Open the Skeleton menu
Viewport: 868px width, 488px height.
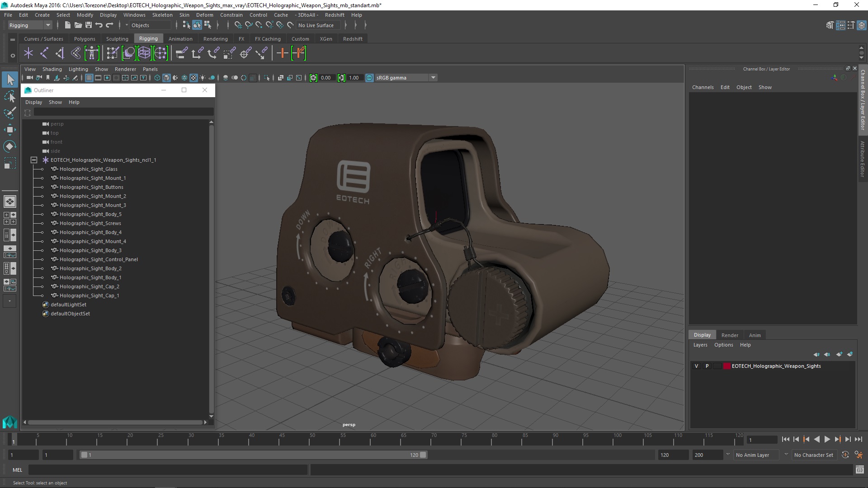[x=162, y=15]
